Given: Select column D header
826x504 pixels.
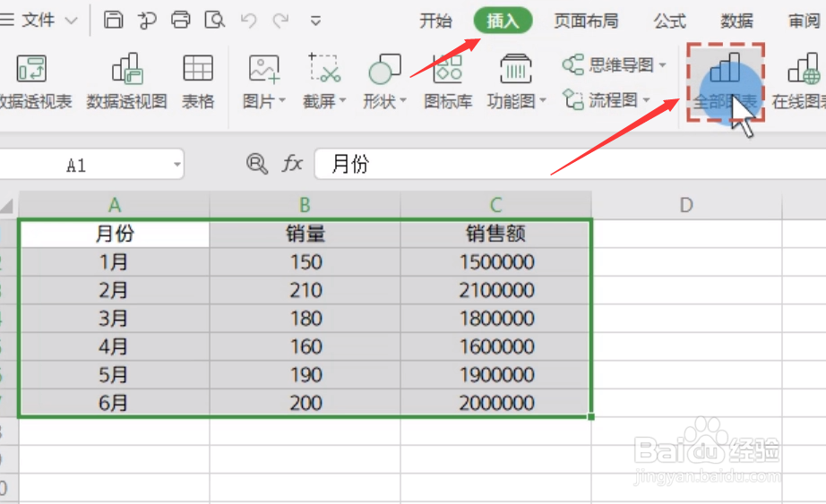Looking at the screenshot, I should pyautogui.click(x=686, y=205).
